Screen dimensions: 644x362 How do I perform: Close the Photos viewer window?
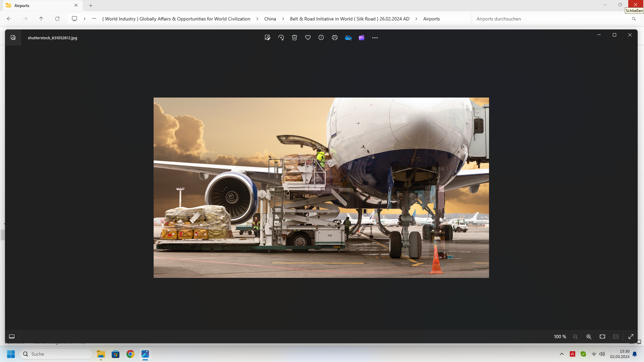[630, 35]
